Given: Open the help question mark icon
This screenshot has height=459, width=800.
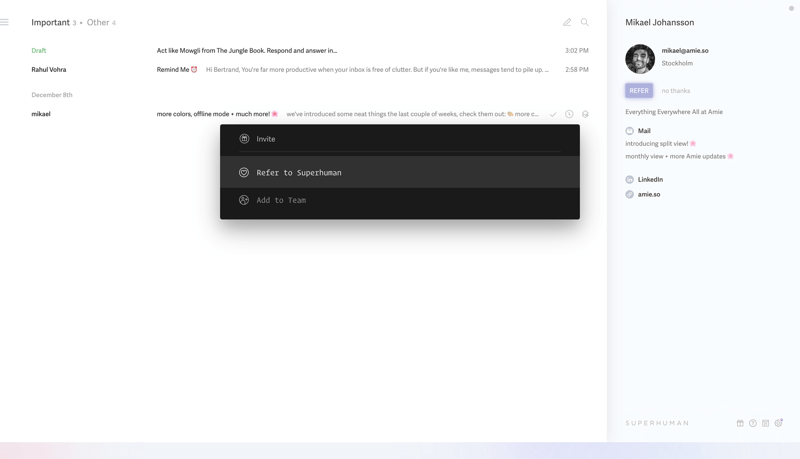Looking at the screenshot, I should click(753, 423).
